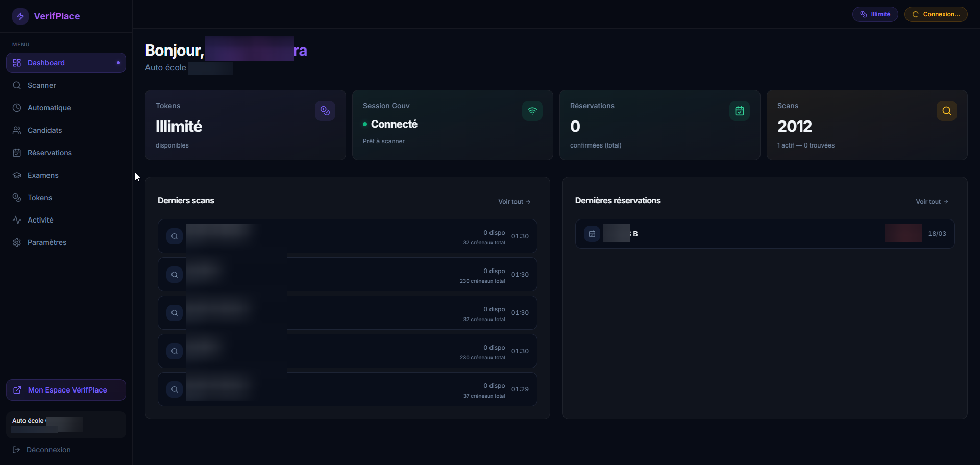Open Automatique via its clock icon
Screen dimensions: 980x465
pyautogui.click(x=17, y=108)
